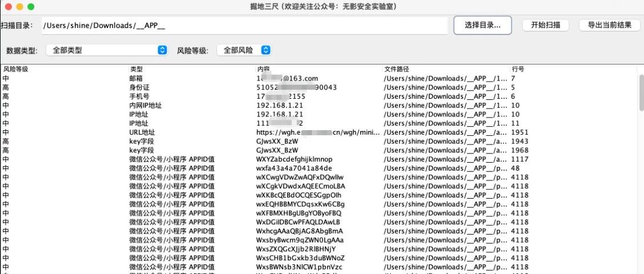Click line number 1951 cell
The width and height of the screenshot is (644, 274).
click(520, 132)
